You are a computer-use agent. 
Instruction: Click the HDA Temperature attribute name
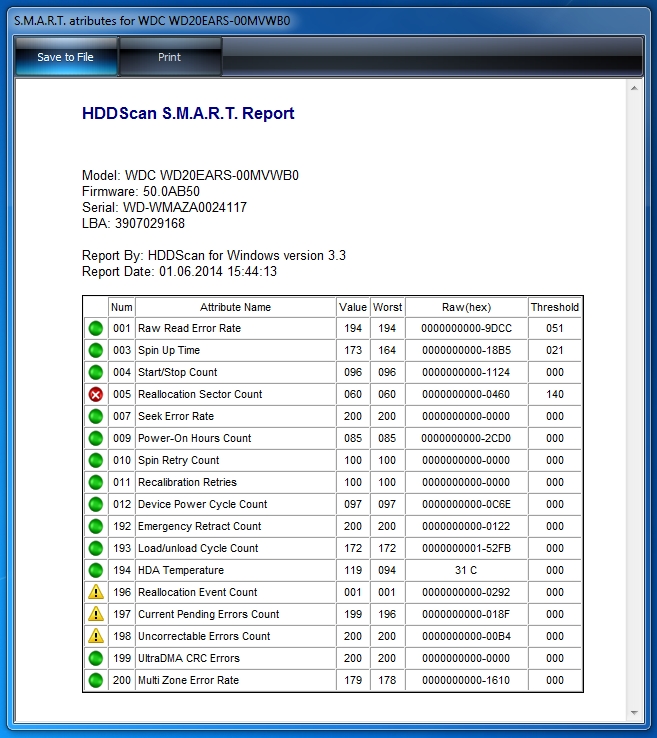pyautogui.click(x=181, y=570)
